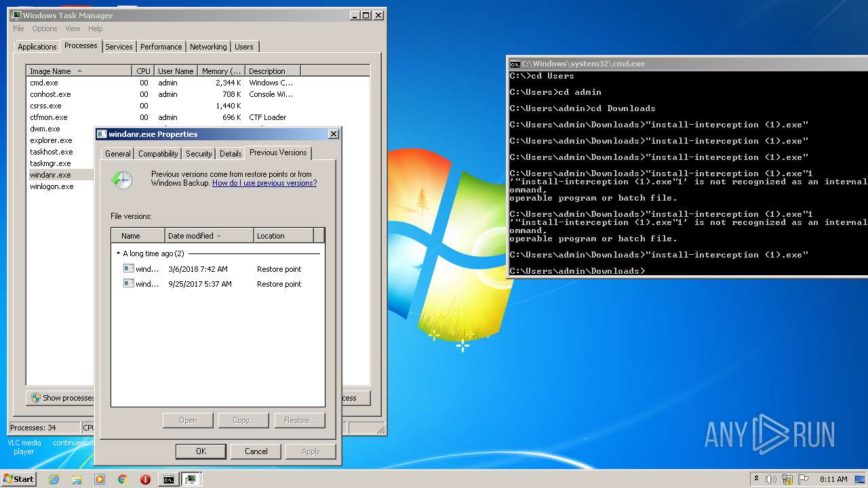Switch to Applications tab
Image resolution: width=868 pixels, height=488 pixels.
coord(37,47)
